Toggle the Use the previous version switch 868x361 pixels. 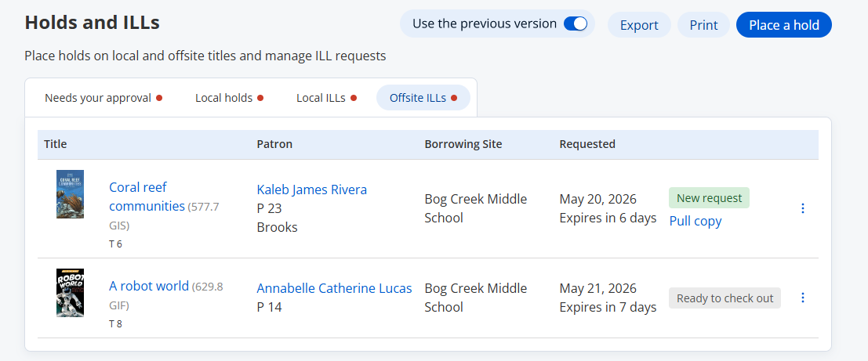[x=576, y=23]
